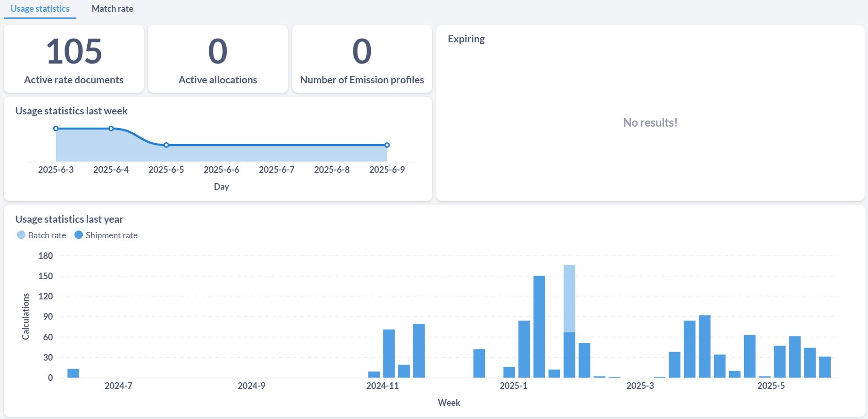
Task: Click the Expiring panel title
Action: tap(466, 39)
